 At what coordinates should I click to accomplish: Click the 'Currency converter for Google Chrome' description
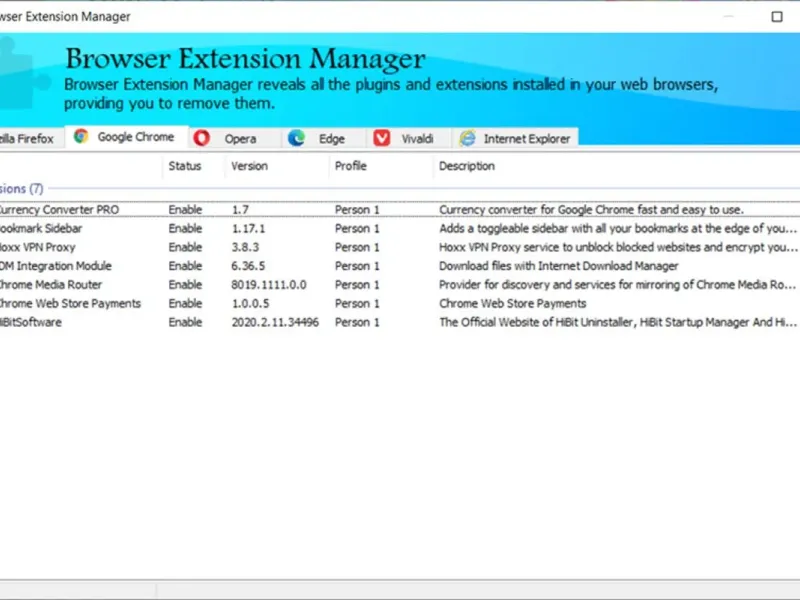click(x=591, y=210)
